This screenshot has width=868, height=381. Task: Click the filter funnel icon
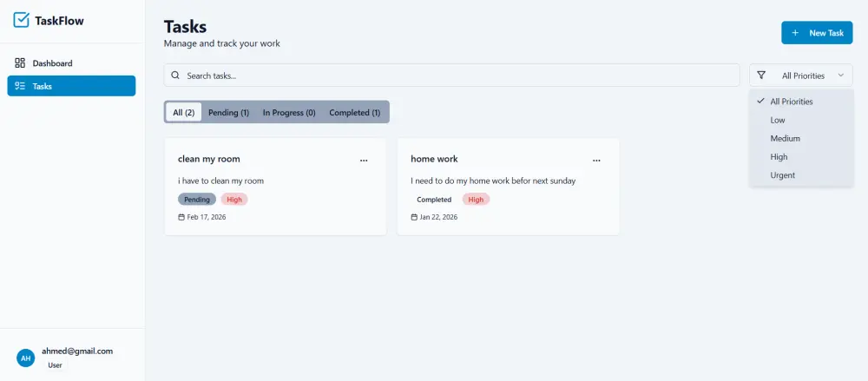761,76
